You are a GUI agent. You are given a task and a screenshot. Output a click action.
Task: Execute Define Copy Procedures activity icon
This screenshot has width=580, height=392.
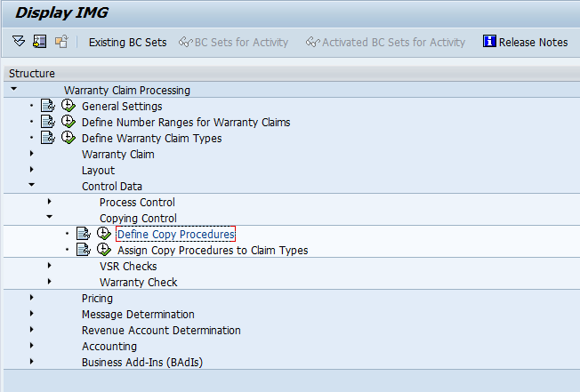tap(104, 234)
